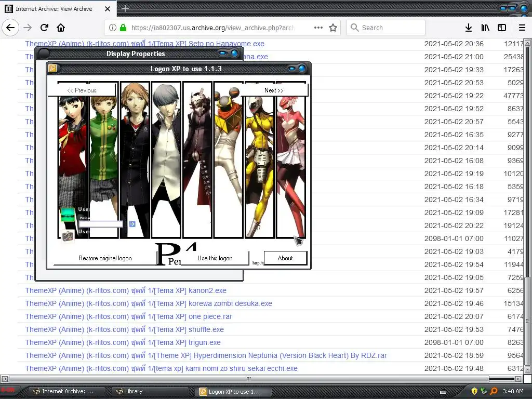
Task: Click the keyboard icon in the taskbar
Action: click(x=443, y=392)
